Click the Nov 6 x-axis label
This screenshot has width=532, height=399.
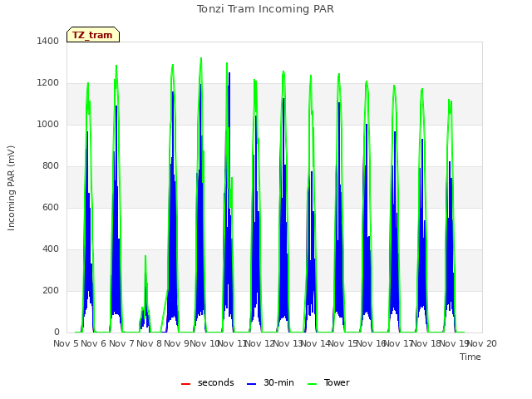click(x=94, y=343)
